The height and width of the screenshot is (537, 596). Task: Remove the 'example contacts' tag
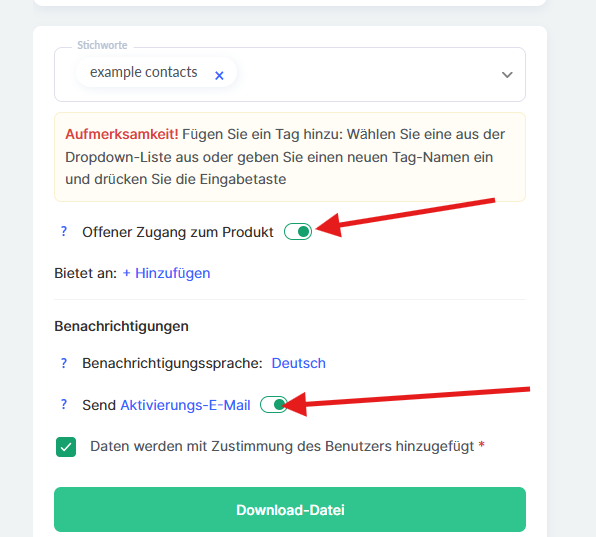[219, 76]
